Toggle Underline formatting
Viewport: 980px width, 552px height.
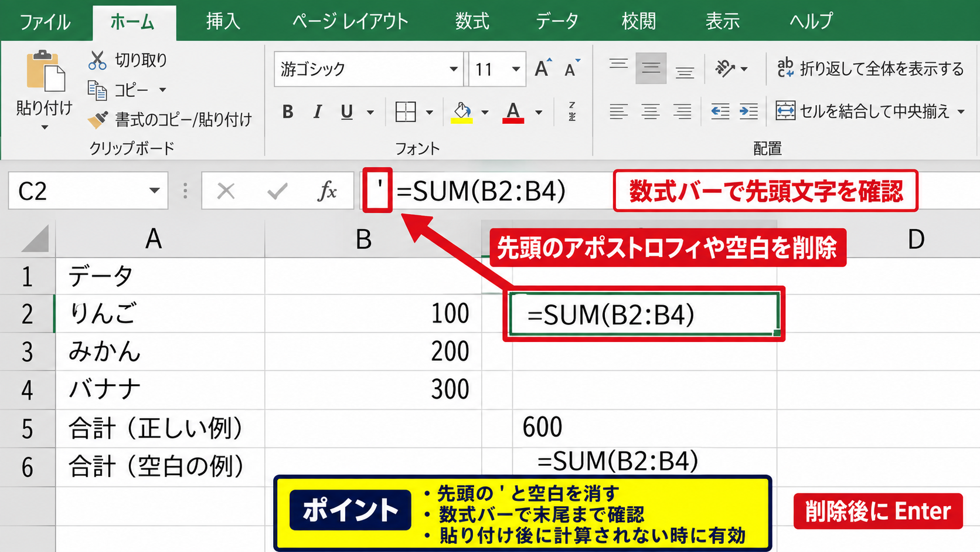pyautogui.click(x=347, y=111)
